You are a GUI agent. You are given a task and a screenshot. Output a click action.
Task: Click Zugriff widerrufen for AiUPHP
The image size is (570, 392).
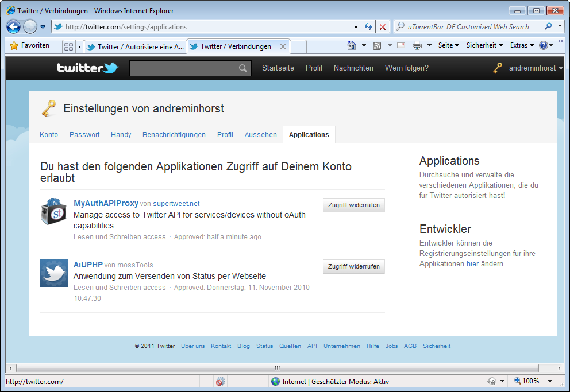pyautogui.click(x=353, y=266)
